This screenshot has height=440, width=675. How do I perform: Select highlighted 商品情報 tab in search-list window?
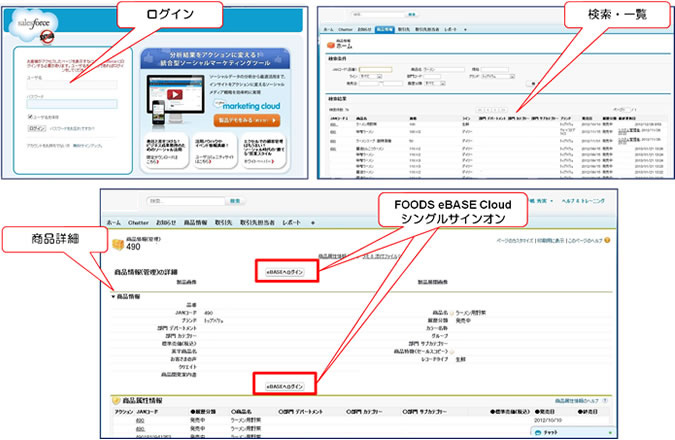click(384, 29)
